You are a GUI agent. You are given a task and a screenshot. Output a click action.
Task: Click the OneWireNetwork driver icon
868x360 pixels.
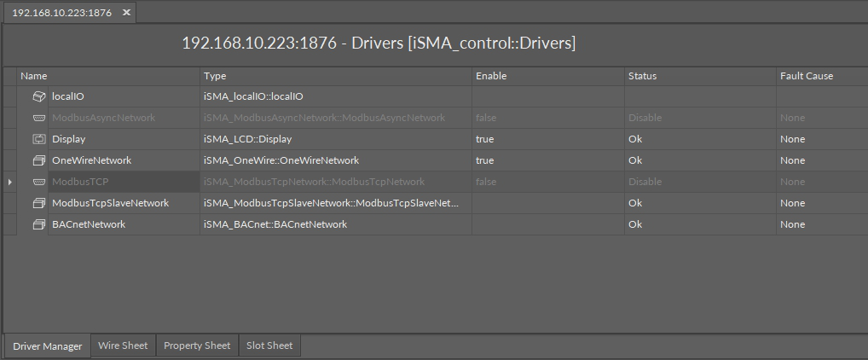[38, 160]
